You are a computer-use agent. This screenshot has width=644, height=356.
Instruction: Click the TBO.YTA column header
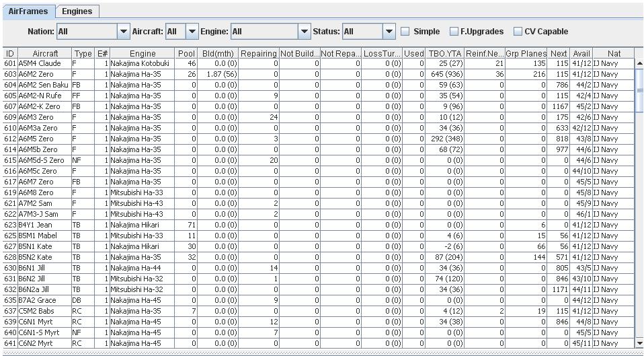(x=445, y=53)
